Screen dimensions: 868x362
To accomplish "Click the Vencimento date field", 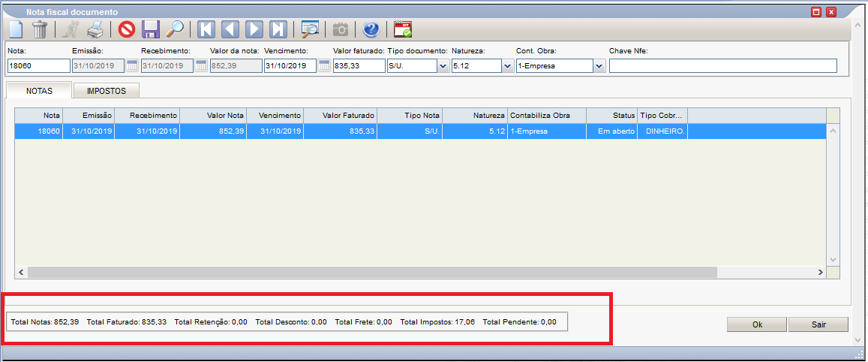I will click(290, 66).
